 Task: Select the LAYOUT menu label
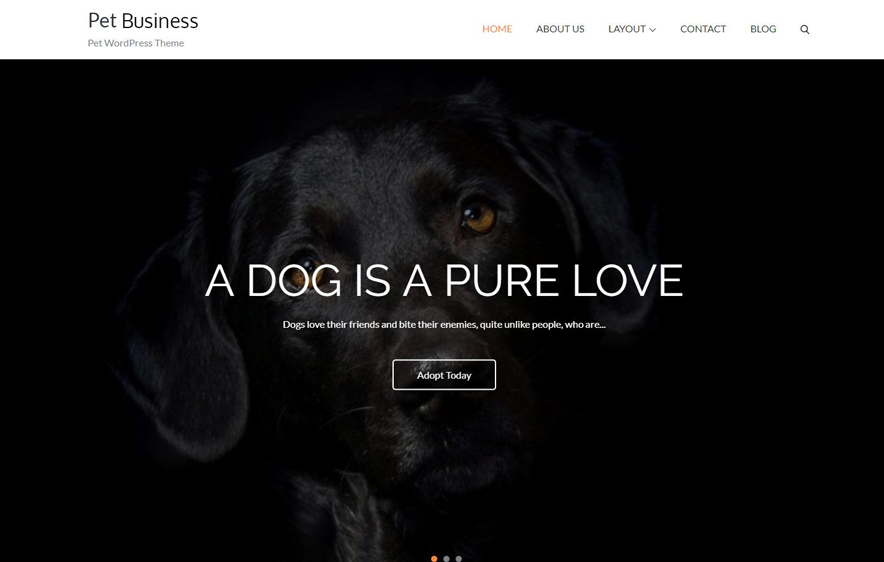click(626, 29)
